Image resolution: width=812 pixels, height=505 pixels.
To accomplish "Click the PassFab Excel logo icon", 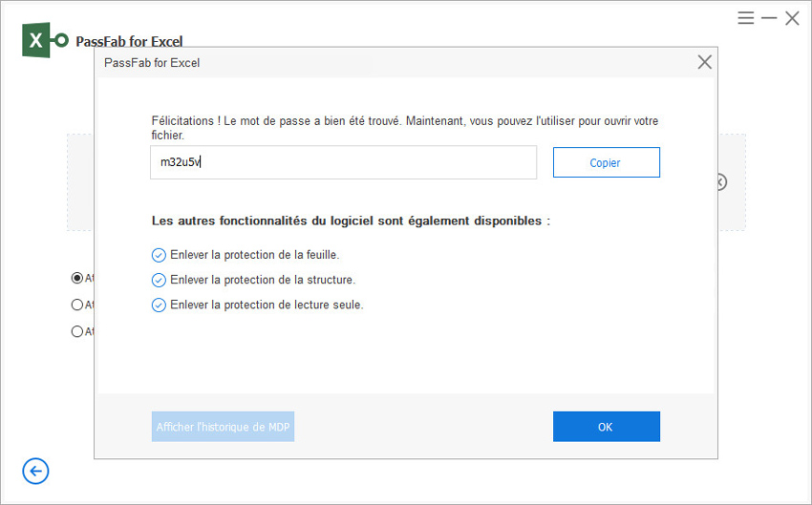I will click(45, 40).
